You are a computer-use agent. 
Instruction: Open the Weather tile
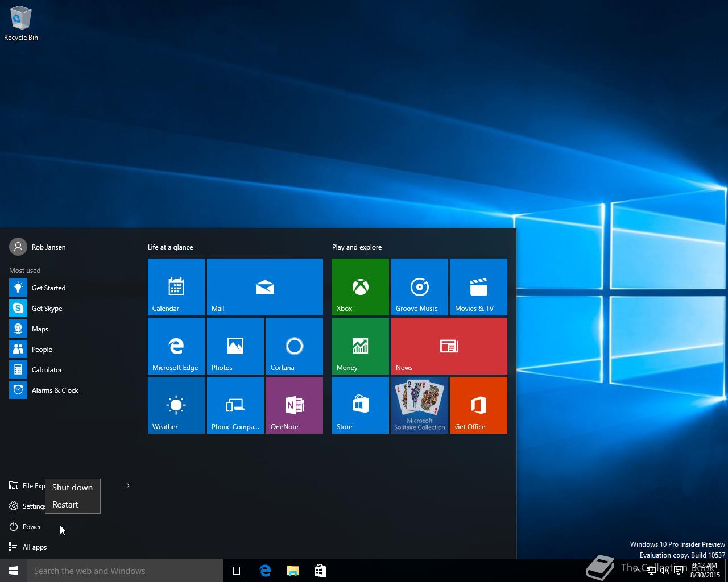click(x=176, y=405)
